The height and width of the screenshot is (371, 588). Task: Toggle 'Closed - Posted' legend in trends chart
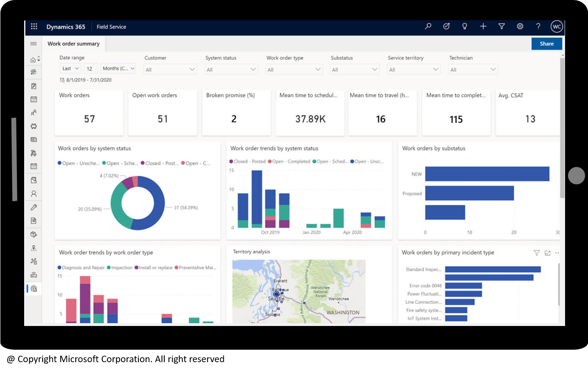248,162
